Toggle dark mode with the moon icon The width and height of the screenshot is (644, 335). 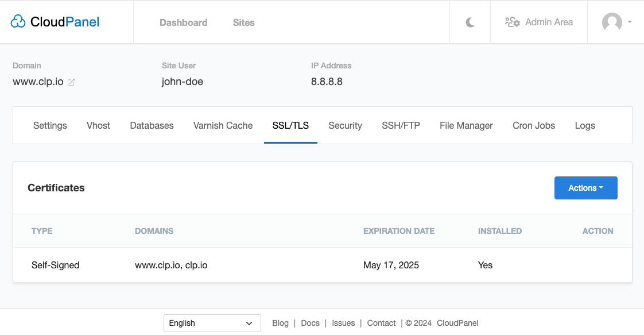pyautogui.click(x=470, y=22)
